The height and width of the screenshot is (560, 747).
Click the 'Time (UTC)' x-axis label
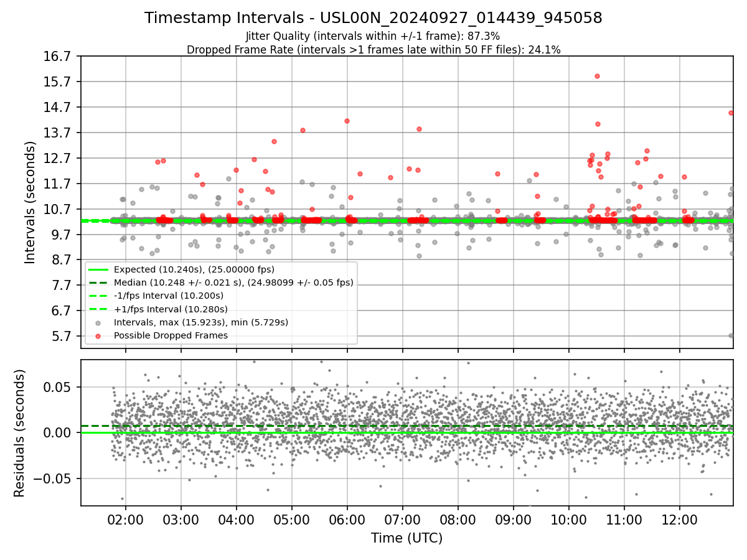coord(407,538)
